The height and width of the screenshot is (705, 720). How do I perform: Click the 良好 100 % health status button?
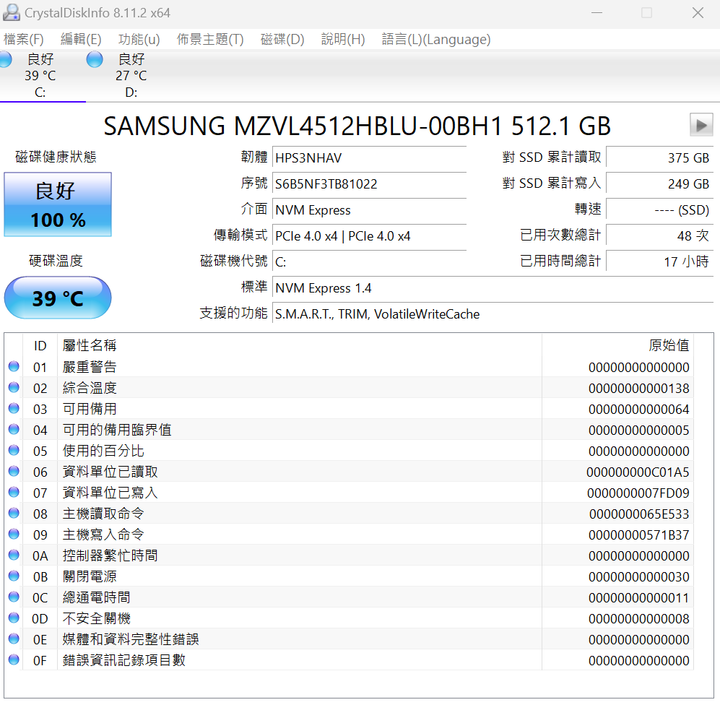(58, 205)
